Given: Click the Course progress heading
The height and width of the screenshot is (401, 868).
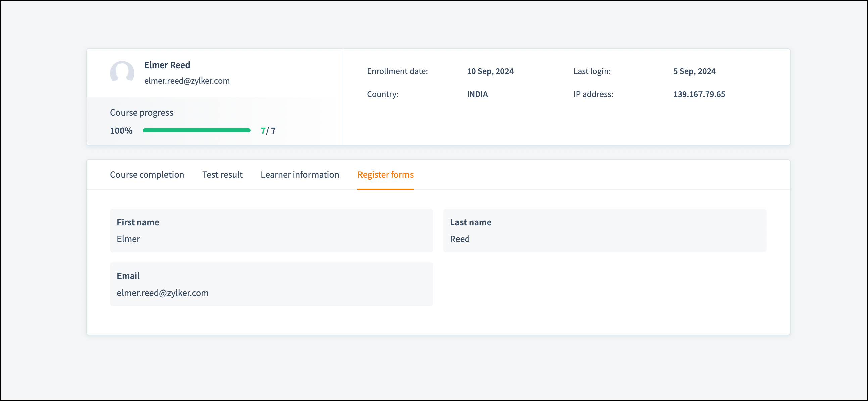Looking at the screenshot, I should tap(142, 113).
